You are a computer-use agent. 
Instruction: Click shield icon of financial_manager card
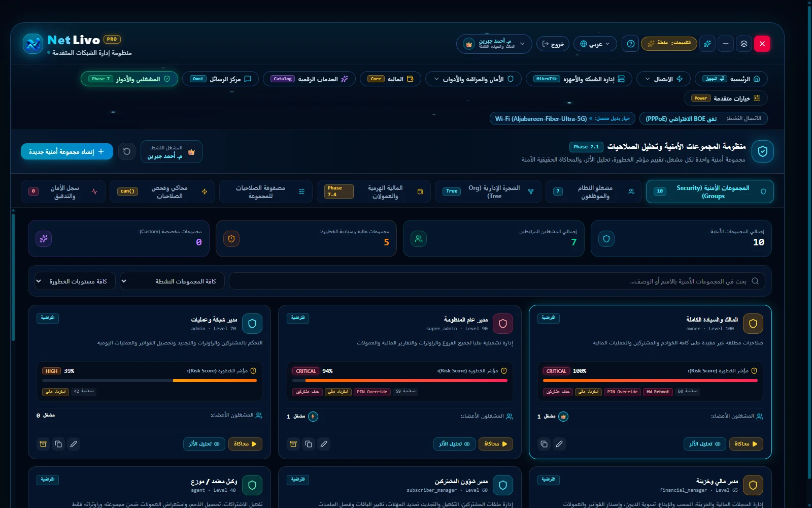(753, 485)
